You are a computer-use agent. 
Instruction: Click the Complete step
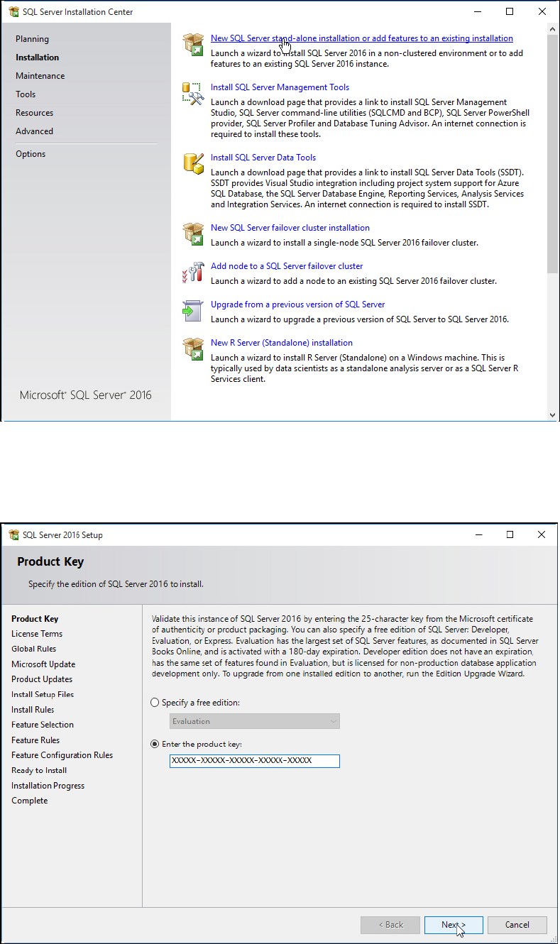tap(30, 801)
